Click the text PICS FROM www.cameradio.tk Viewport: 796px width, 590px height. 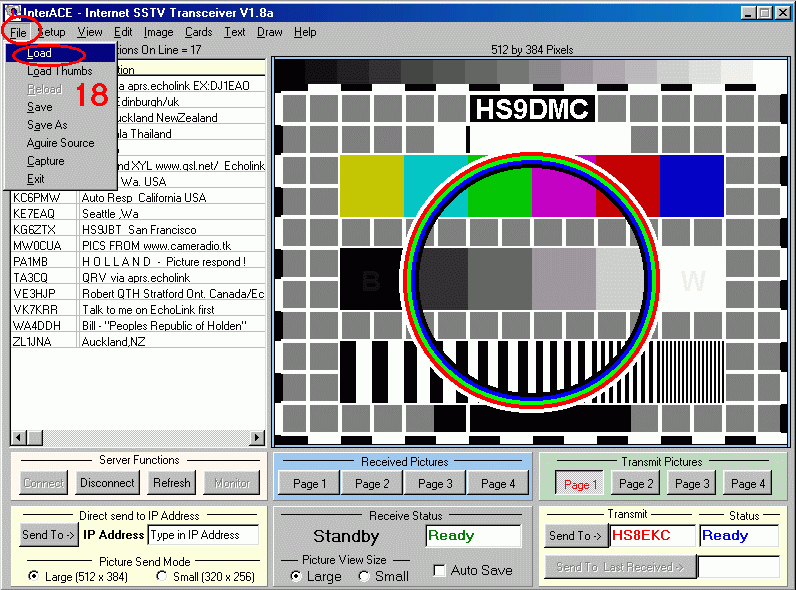156,246
